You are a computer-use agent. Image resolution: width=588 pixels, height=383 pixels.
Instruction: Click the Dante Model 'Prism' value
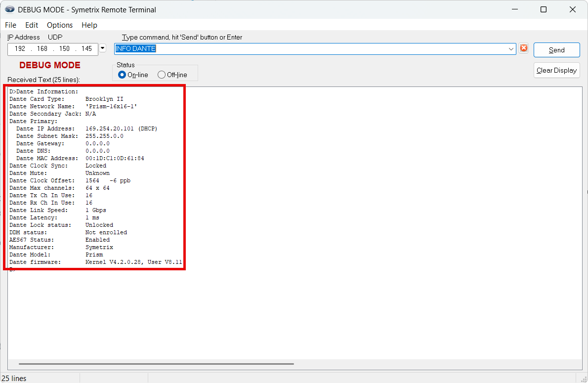point(94,255)
